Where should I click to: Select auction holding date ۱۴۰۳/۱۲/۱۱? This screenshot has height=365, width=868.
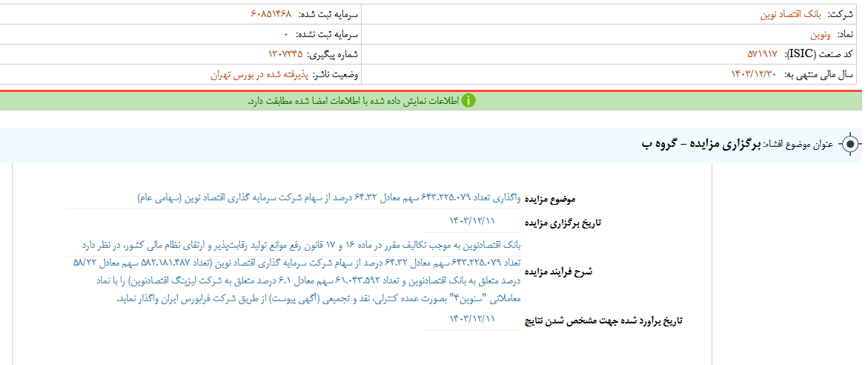click(x=472, y=220)
